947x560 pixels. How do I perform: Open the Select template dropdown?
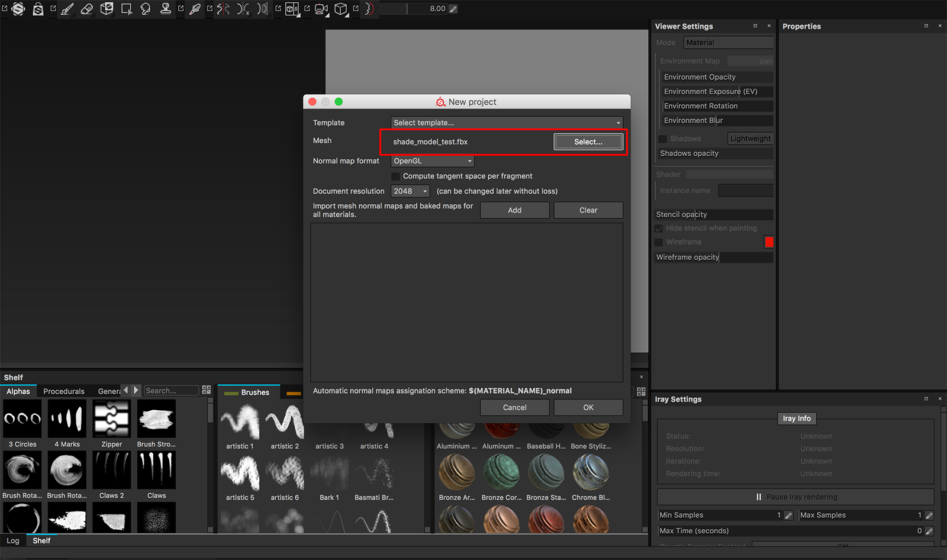(x=505, y=123)
